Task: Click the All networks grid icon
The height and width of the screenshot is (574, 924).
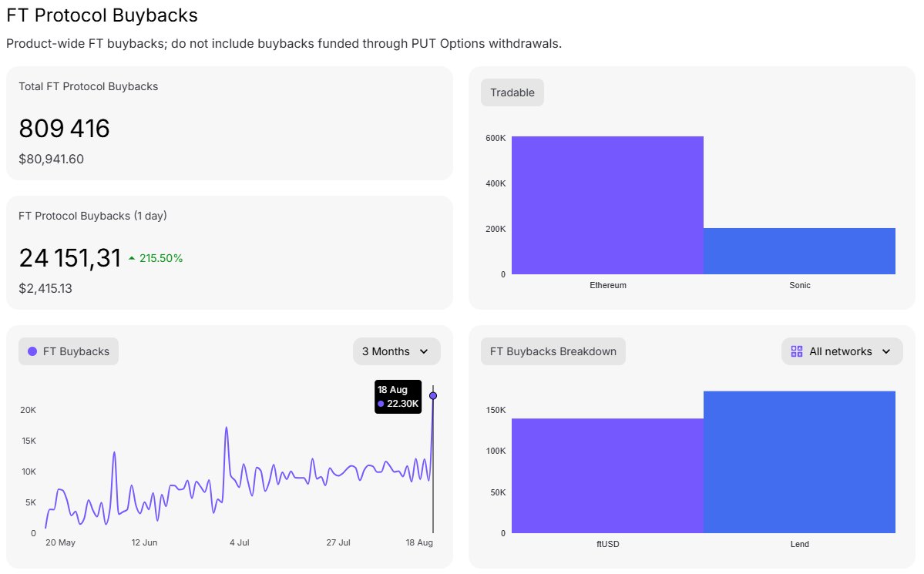Action: 797,351
